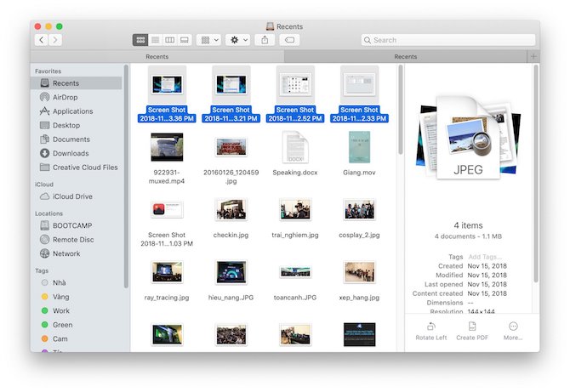Image resolution: width=570 pixels, height=392 pixels.
Task: Select Screen Shot 2018-11...1.03 PM file
Action: click(167, 223)
